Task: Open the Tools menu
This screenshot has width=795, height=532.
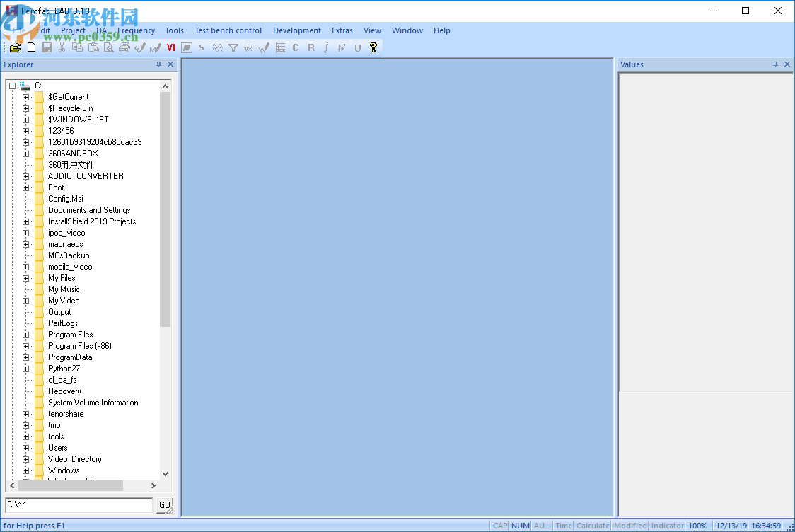Action: coord(175,30)
